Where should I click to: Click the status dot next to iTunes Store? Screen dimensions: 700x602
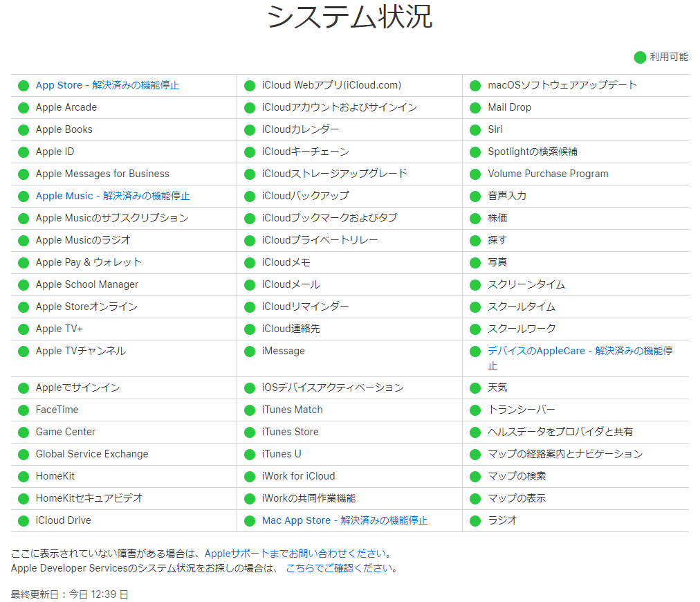[249, 432]
